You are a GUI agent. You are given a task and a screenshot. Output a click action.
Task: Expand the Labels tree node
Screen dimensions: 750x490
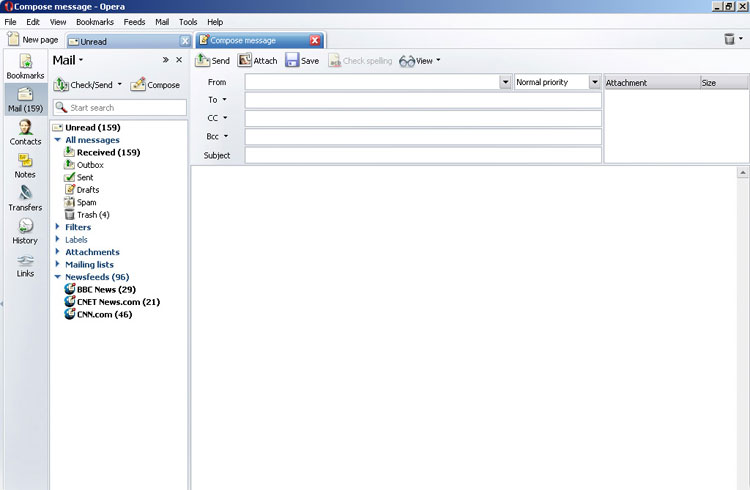tap(57, 239)
